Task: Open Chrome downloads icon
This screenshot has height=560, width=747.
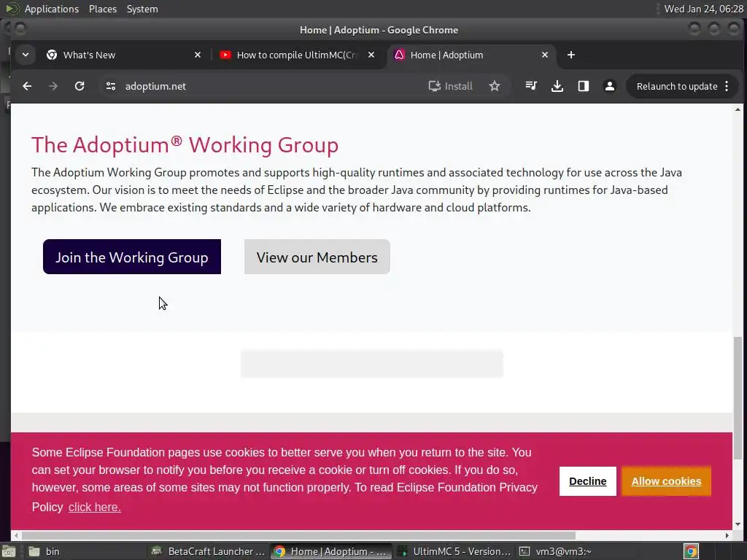Action: [557, 86]
